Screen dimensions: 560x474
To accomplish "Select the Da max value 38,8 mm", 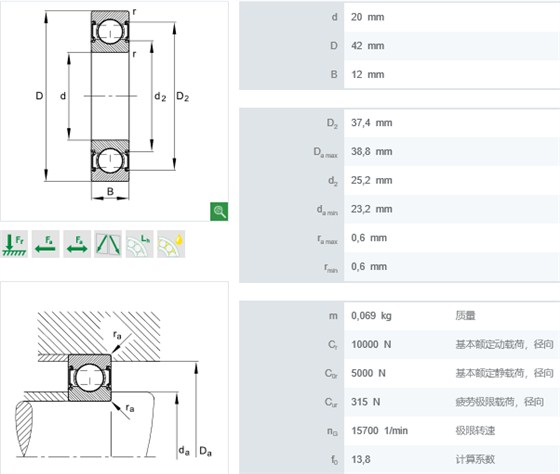I will [x=371, y=151].
